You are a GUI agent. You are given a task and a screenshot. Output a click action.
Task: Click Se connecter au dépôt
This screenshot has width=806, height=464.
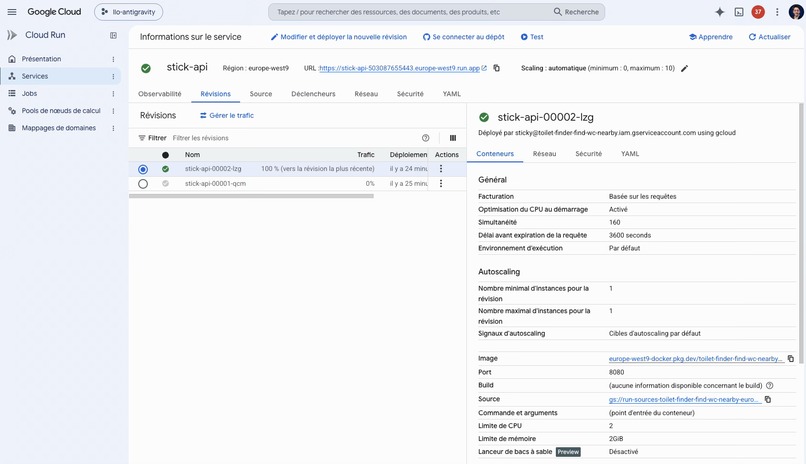point(463,37)
